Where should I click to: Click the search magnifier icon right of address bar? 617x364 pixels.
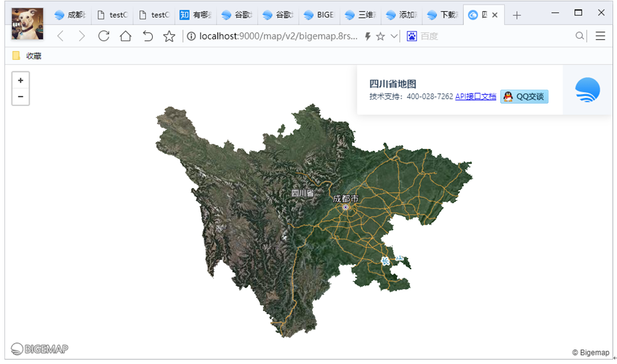[579, 36]
